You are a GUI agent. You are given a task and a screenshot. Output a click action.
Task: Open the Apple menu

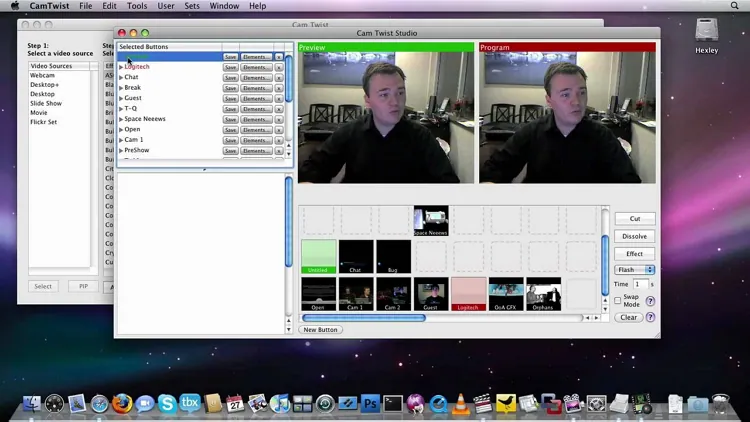(x=15, y=6)
